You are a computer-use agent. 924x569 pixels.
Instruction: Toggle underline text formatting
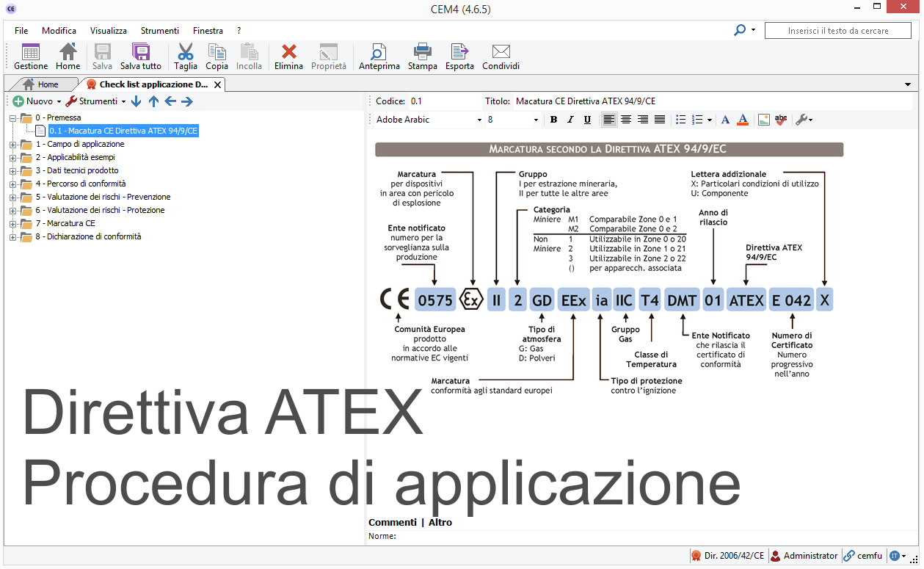[587, 120]
